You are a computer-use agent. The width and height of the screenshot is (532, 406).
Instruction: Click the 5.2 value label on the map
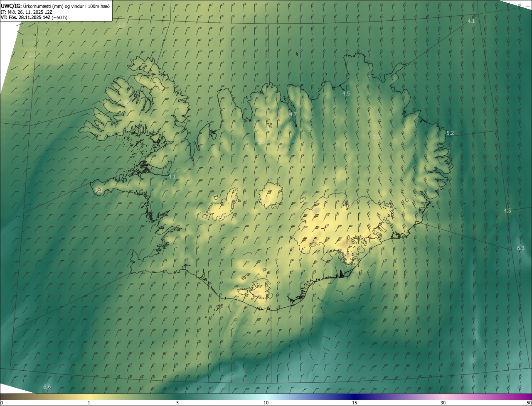click(450, 133)
